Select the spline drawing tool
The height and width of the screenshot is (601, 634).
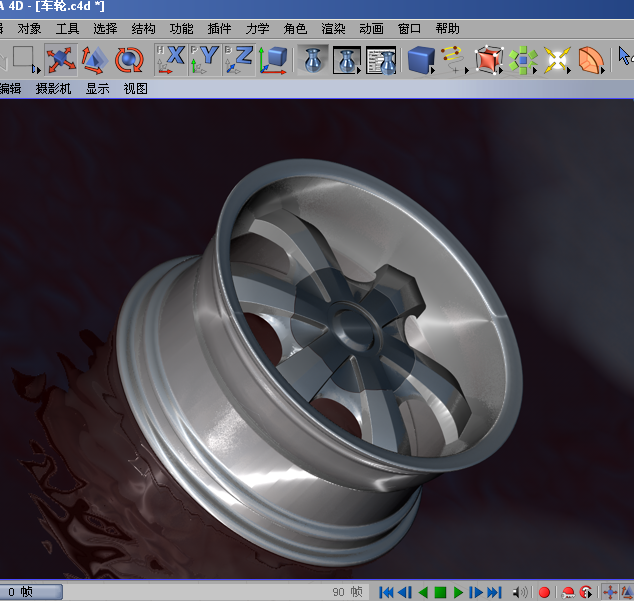click(x=452, y=59)
